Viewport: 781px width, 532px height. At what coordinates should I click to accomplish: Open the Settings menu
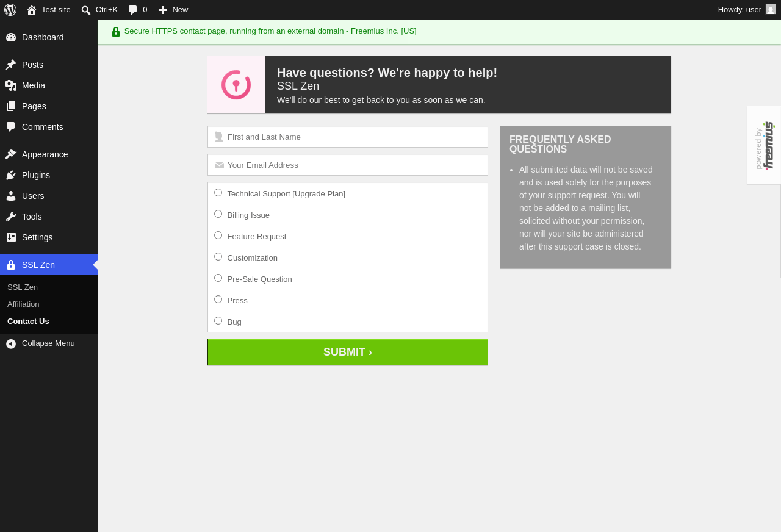click(x=49, y=237)
